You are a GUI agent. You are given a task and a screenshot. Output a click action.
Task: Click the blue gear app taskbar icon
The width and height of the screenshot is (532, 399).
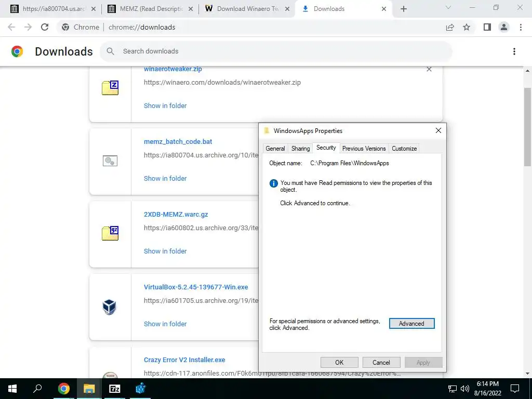(140, 389)
